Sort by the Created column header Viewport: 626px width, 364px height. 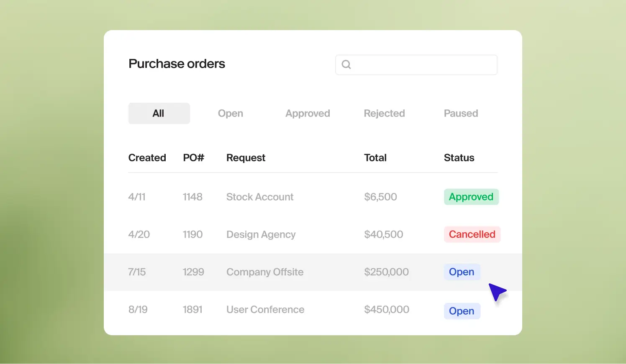click(x=147, y=158)
